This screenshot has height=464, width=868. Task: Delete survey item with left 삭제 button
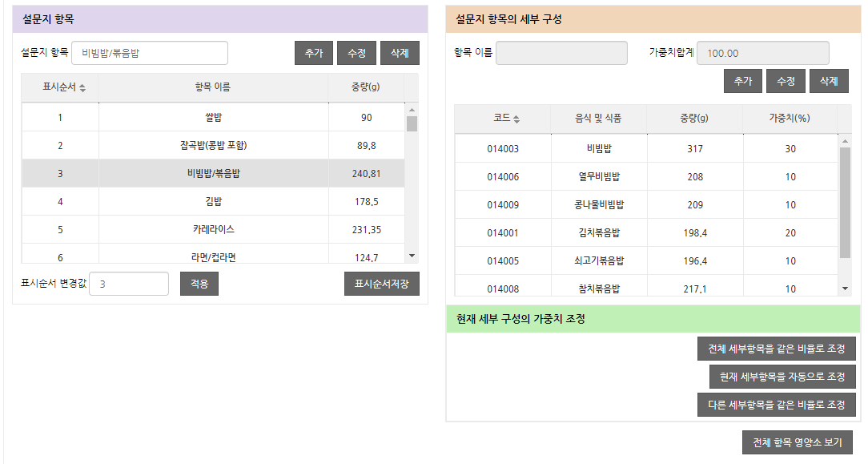coord(400,53)
